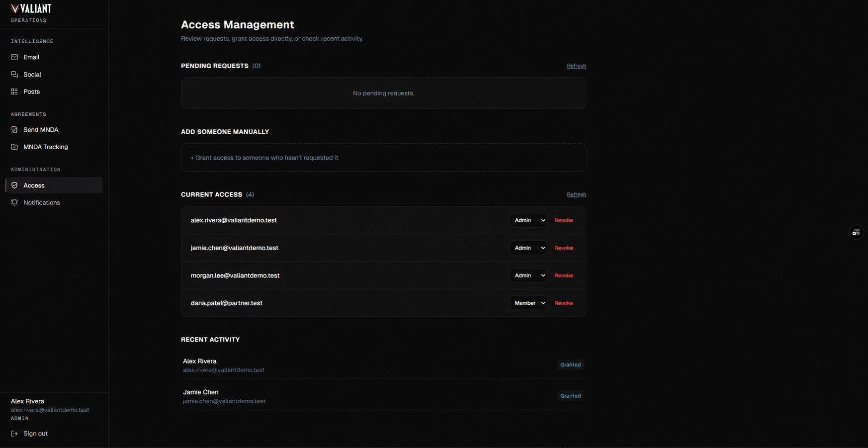Revoke access for alex.rivera@valiantdemo.test
This screenshot has width=868, height=448.
tap(564, 220)
